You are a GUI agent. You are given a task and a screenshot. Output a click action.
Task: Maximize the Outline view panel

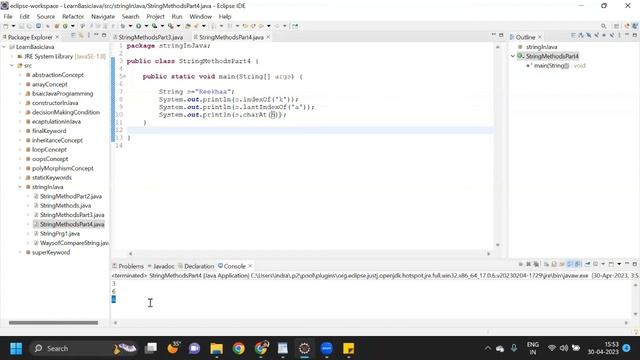(635, 36)
